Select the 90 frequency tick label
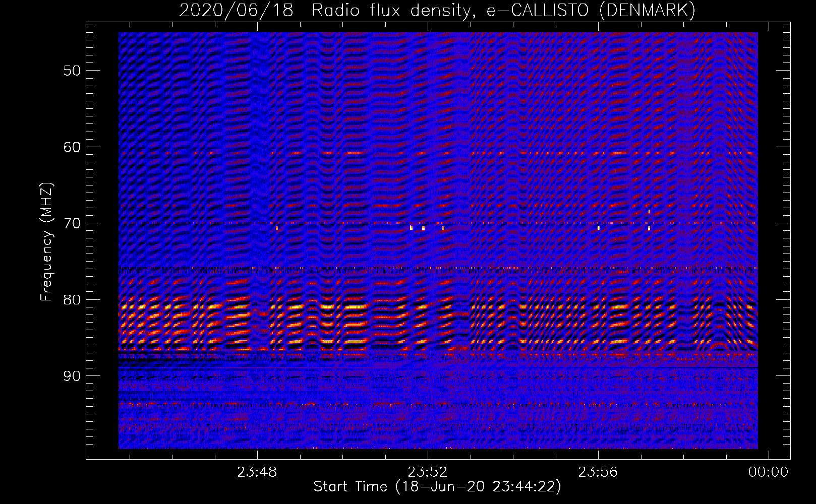The image size is (816, 504). tap(72, 376)
